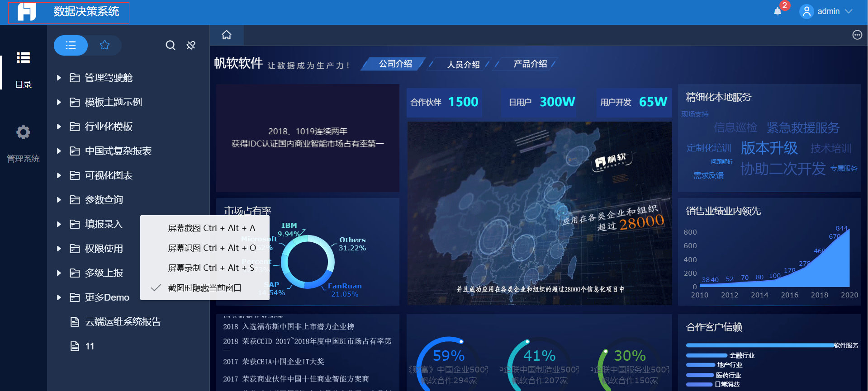Open the 目录 directory section
Viewport: 868px width, 391px height.
pyautogui.click(x=23, y=69)
